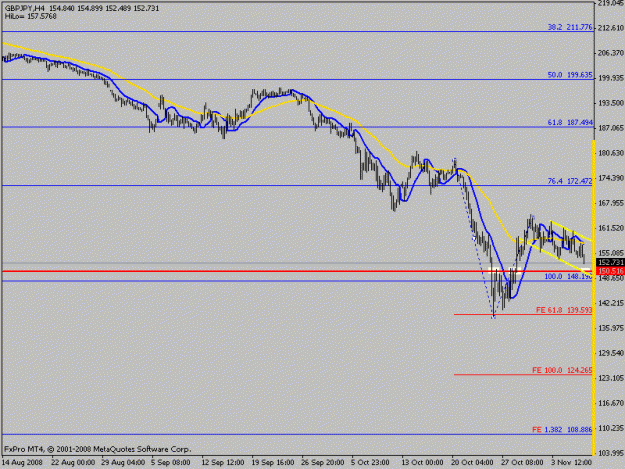Click the 26 Sep 20:00 time label

click(322, 463)
